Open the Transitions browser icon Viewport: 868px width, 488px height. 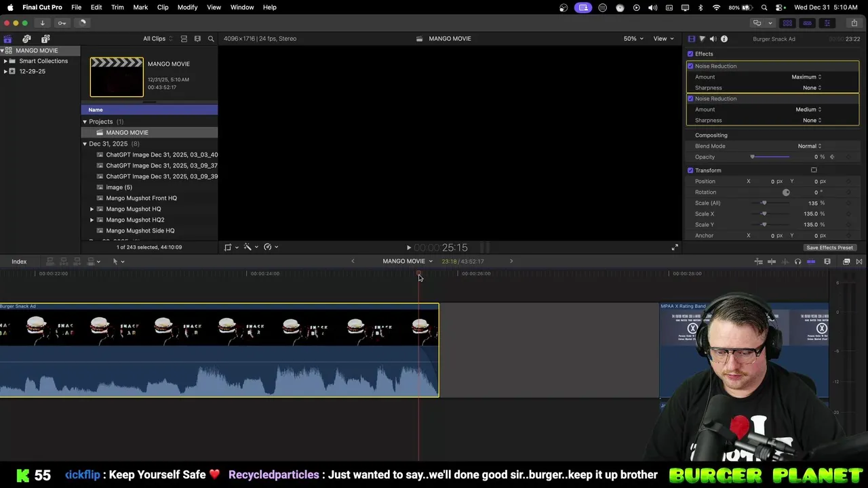859,262
